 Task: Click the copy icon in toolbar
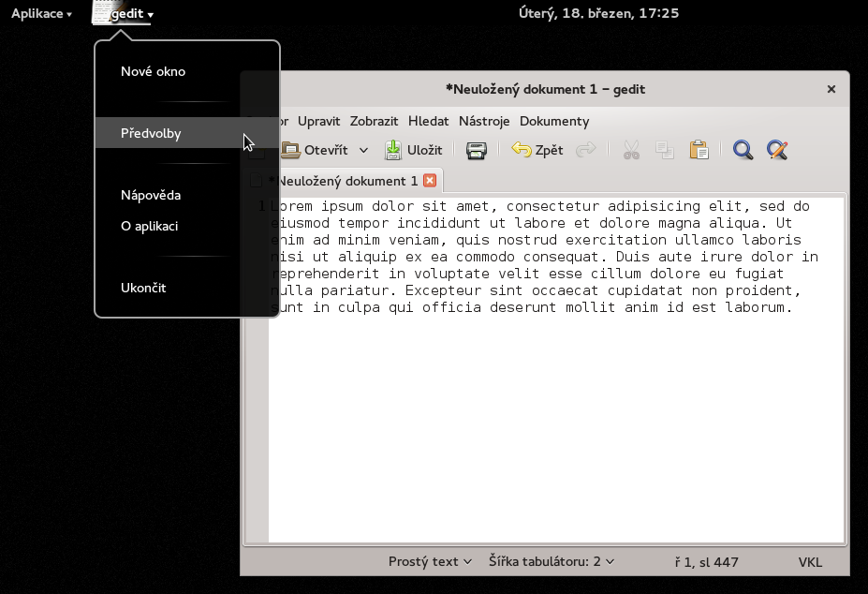tap(664, 150)
